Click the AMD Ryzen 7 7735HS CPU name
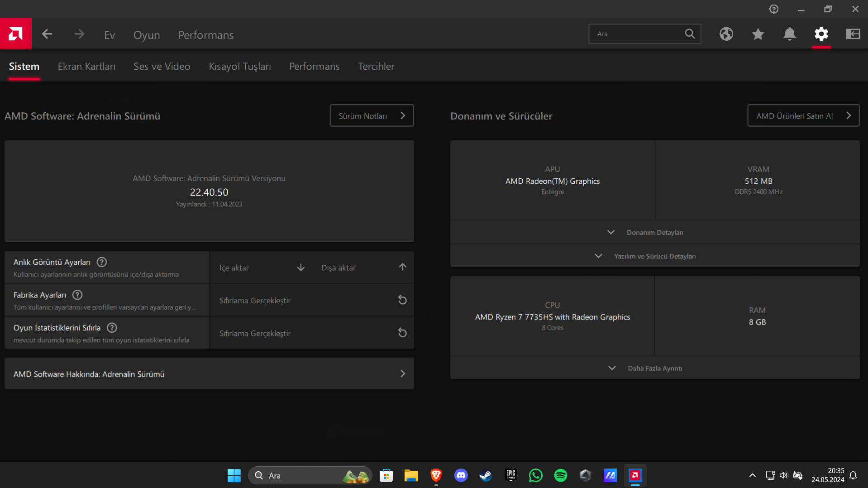The width and height of the screenshot is (868, 488). tap(552, 317)
